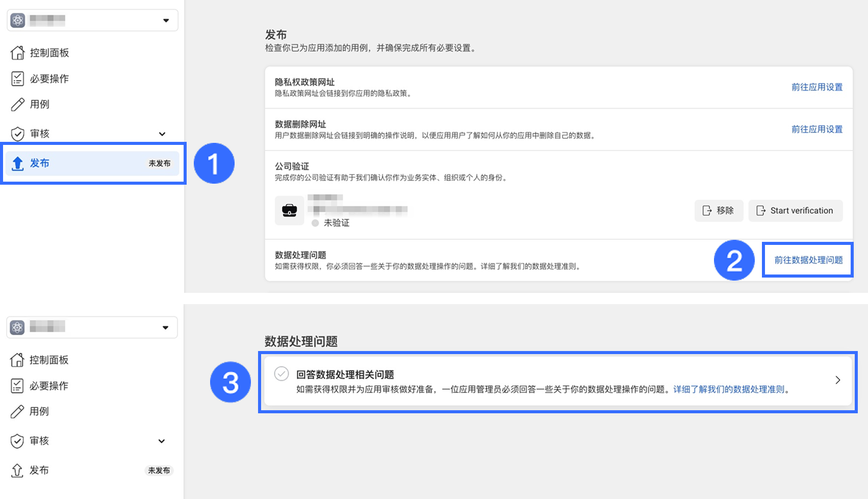The image size is (868, 499).
Task: Open 控制面板 in the upper sidebar
Action: point(49,53)
